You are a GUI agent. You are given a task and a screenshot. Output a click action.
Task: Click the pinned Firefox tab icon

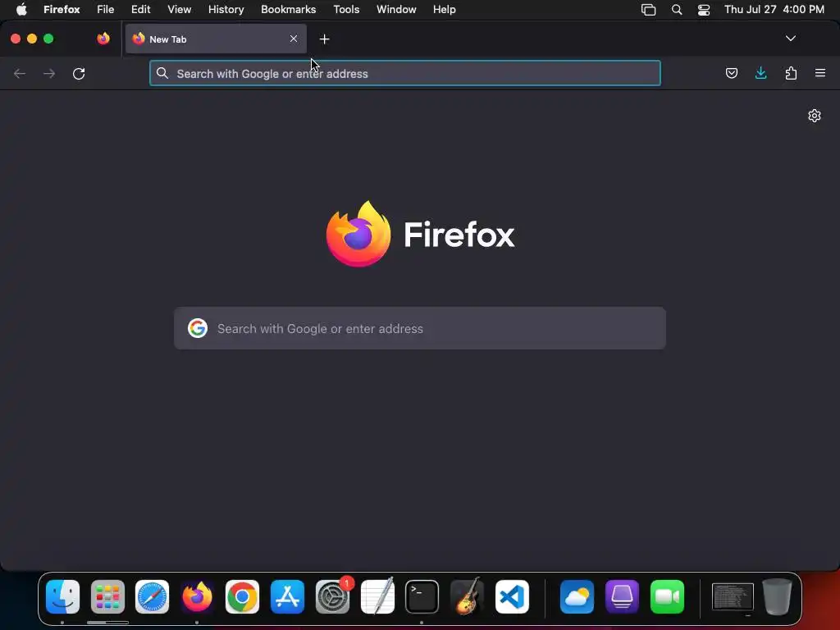pos(103,39)
